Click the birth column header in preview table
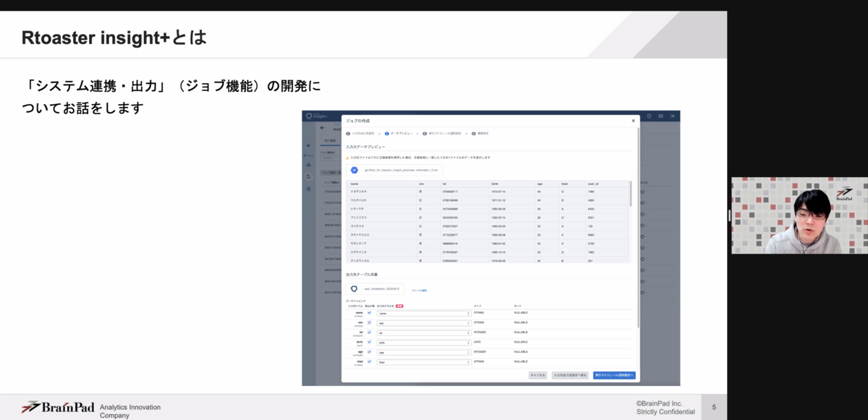The height and width of the screenshot is (420, 868). [x=496, y=184]
